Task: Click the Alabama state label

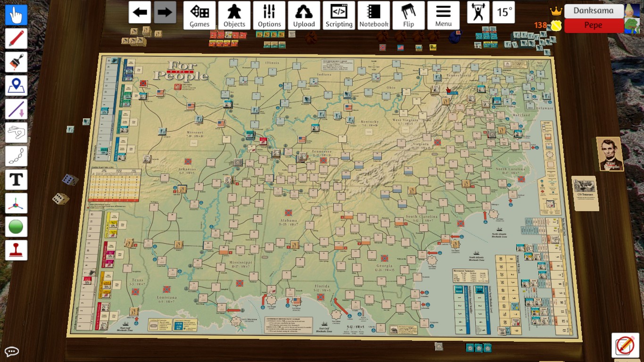Action: (288, 221)
